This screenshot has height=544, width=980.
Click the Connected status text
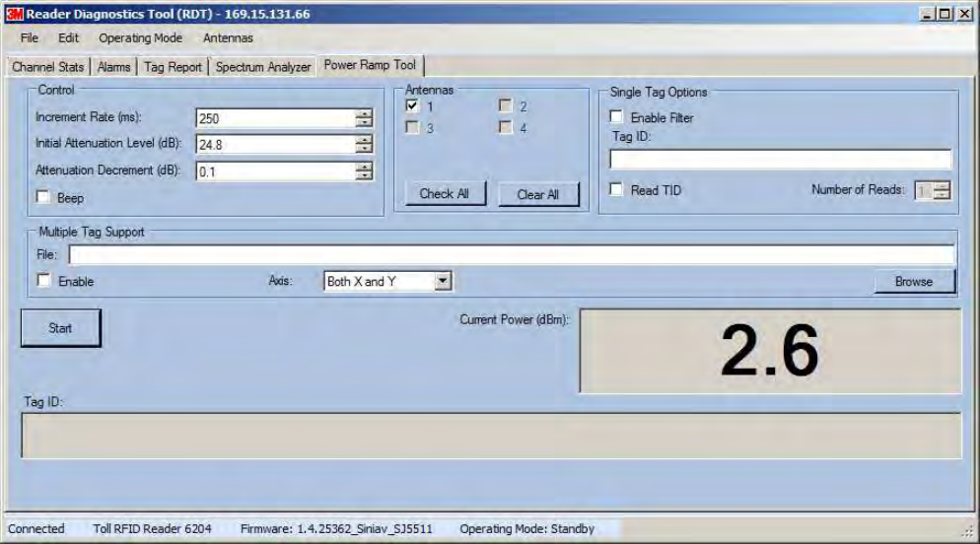click(36, 529)
